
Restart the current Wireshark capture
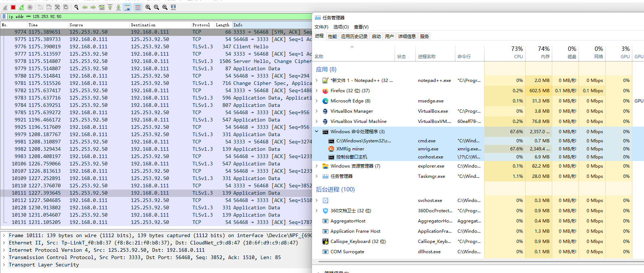pyautogui.click(x=22, y=7)
